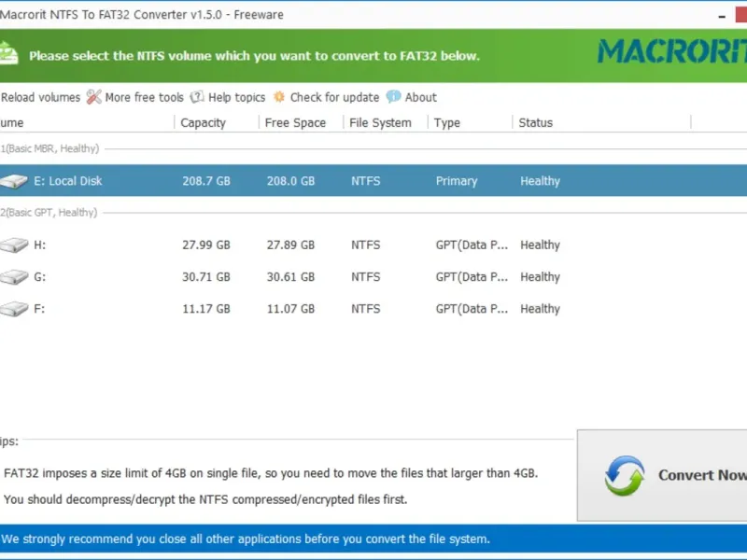Open the About dialog

point(421,98)
